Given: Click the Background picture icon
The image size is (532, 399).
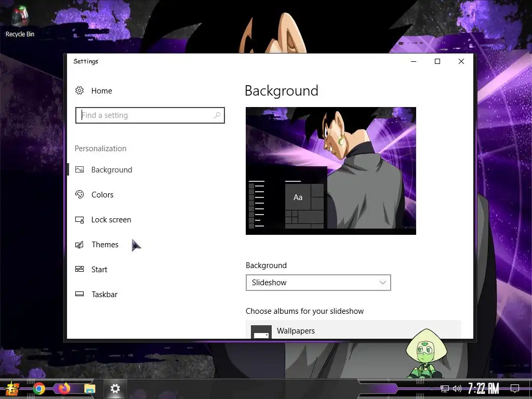Looking at the screenshot, I should [79, 170].
